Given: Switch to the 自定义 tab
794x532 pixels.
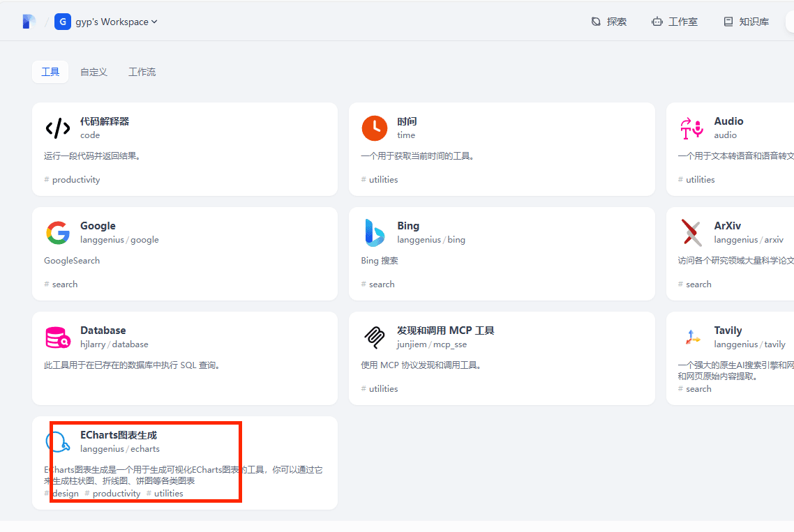Looking at the screenshot, I should pos(93,72).
